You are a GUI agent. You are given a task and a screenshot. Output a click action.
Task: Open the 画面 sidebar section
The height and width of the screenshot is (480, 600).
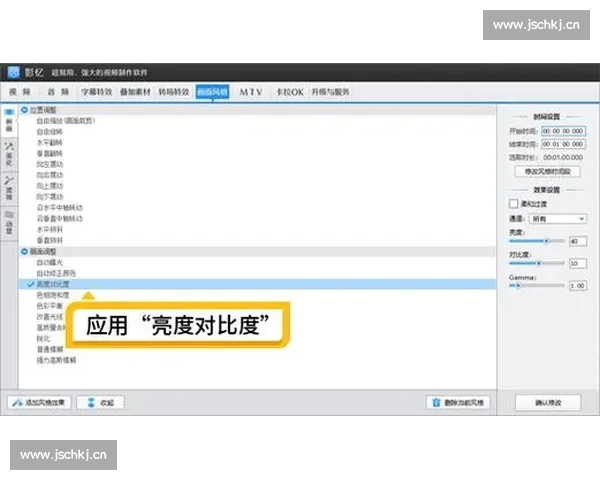[9, 121]
